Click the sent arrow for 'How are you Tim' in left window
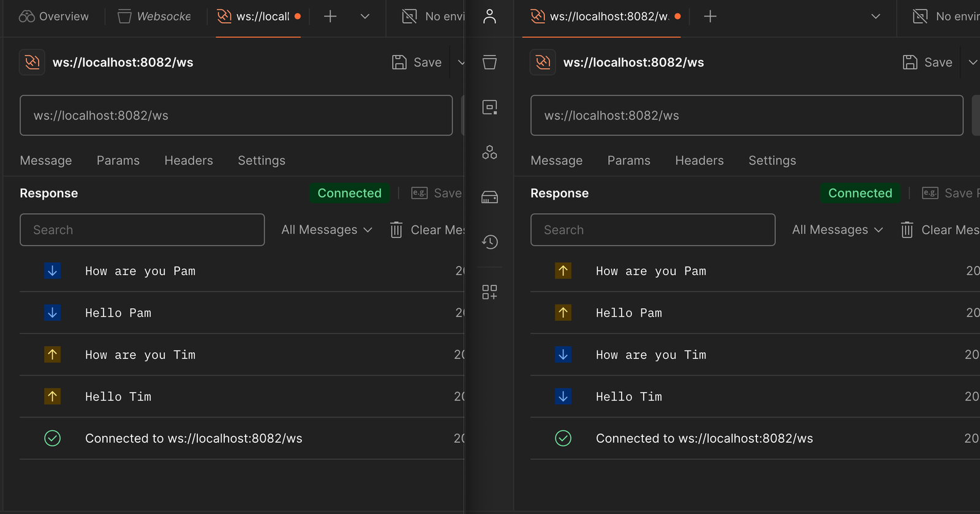Viewport: 980px width, 514px height. pos(53,355)
